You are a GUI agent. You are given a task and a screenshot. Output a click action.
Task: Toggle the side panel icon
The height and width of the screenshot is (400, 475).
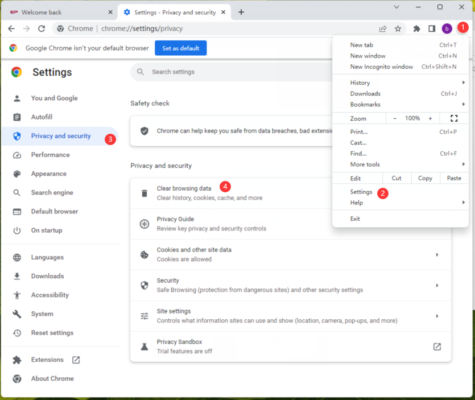(x=432, y=29)
